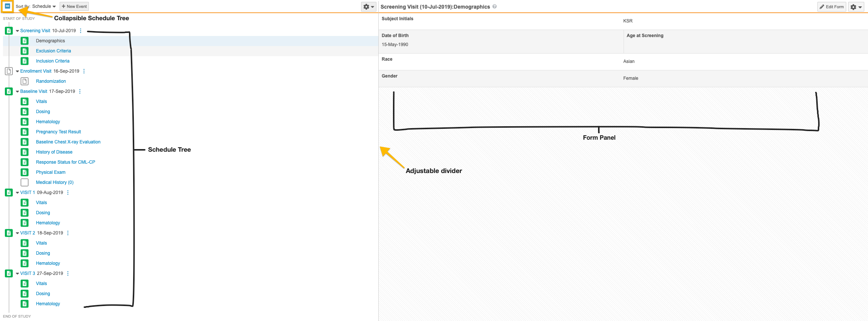Open the Screening Visit three-dot actions menu
This screenshot has width=868, height=321.
click(x=81, y=31)
